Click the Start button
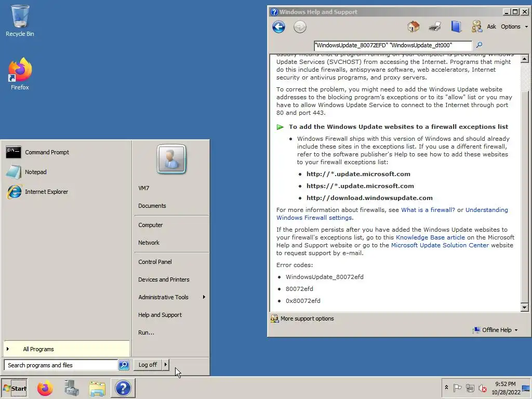 tap(15, 388)
